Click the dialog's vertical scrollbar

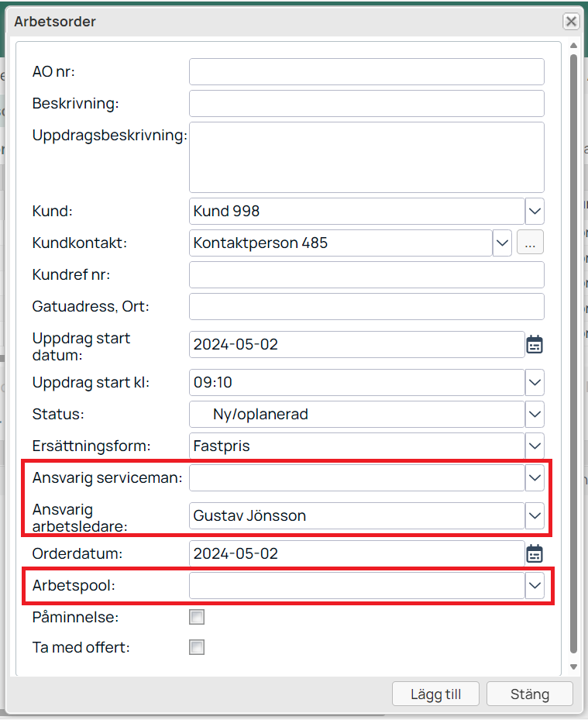pyautogui.click(x=573, y=349)
